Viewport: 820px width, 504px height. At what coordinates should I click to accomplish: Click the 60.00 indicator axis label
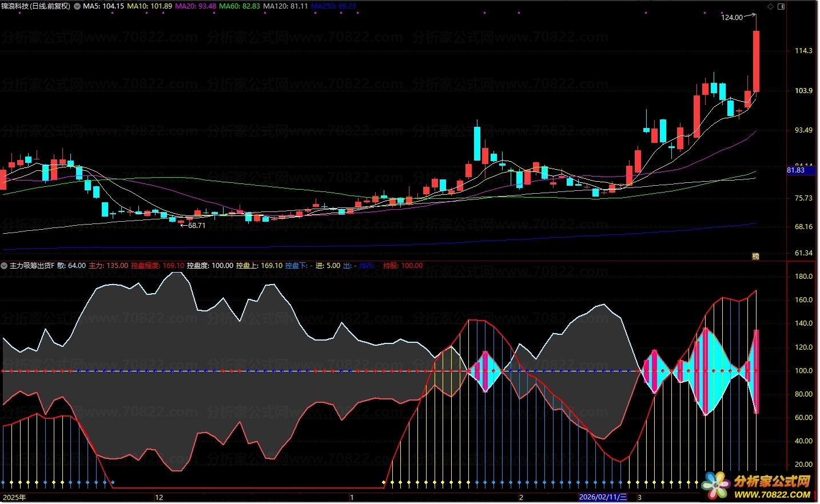tap(803, 418)
